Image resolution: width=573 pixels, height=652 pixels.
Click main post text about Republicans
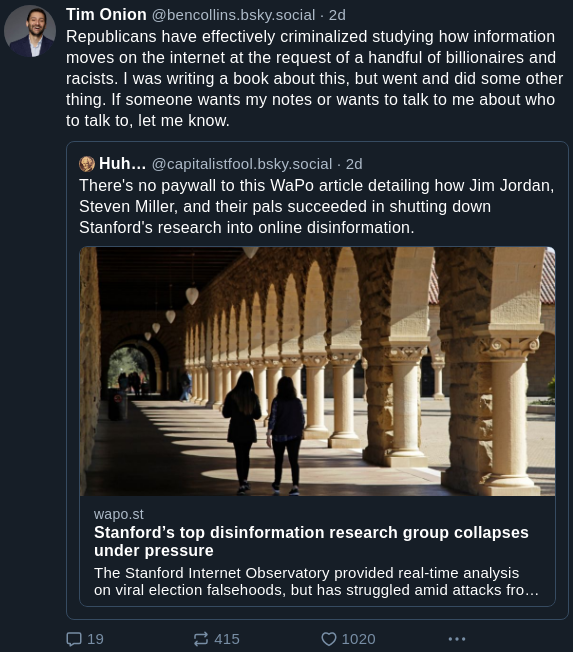click(x=314, y=78)
